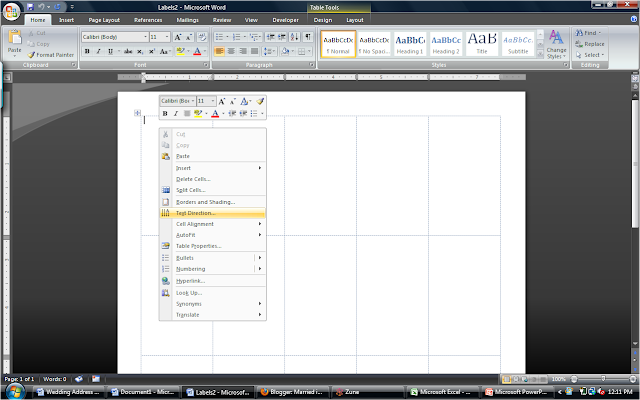Align text left in Paragraph group
Screen dimensions: 640x400
tap(219, 51)
